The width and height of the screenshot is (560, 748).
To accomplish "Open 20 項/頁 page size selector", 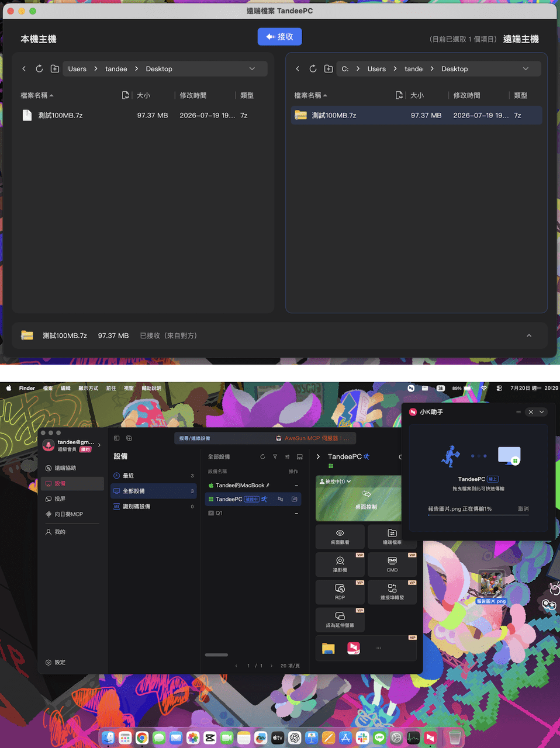I will (x=290, y=666).
